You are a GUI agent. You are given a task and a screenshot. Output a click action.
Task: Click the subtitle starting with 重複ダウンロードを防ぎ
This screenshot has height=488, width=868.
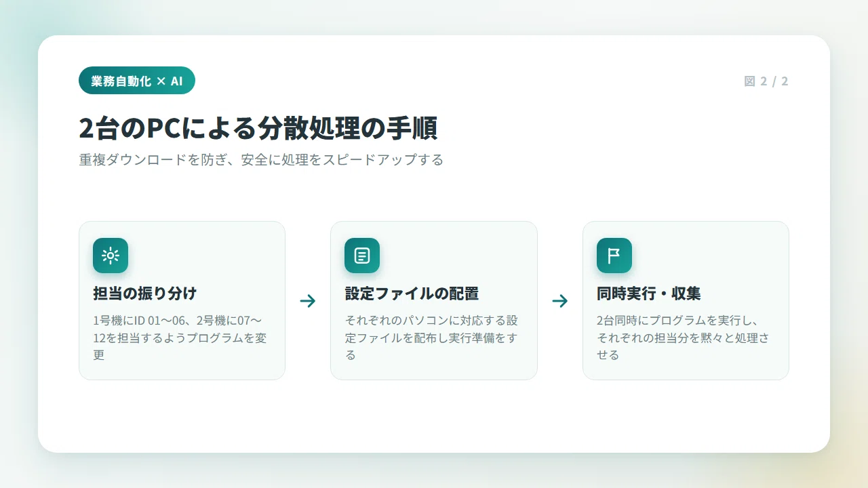[x=261, y=160]
